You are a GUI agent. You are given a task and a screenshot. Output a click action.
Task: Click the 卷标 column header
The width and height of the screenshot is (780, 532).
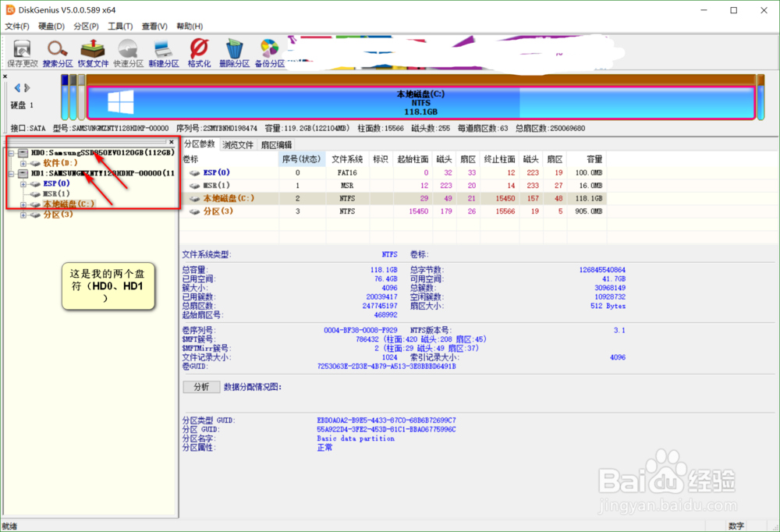[x=229, y=159]
